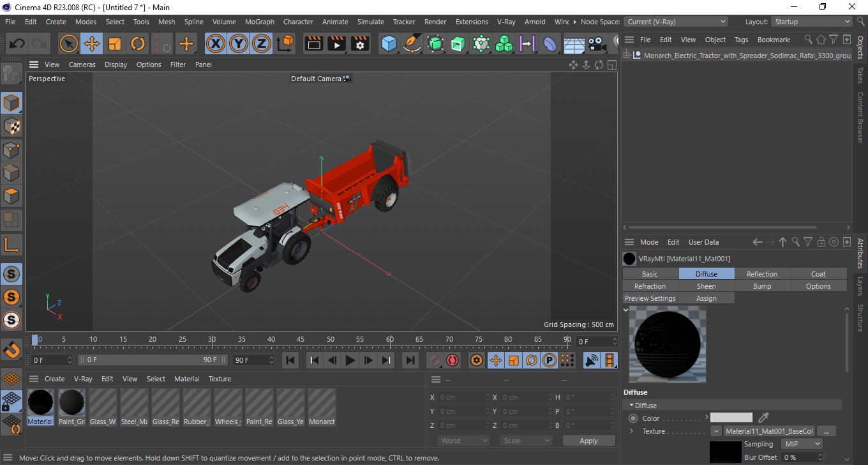
Task: Click the Enable Axis L-shaped icon
Action: coord(11,245)
